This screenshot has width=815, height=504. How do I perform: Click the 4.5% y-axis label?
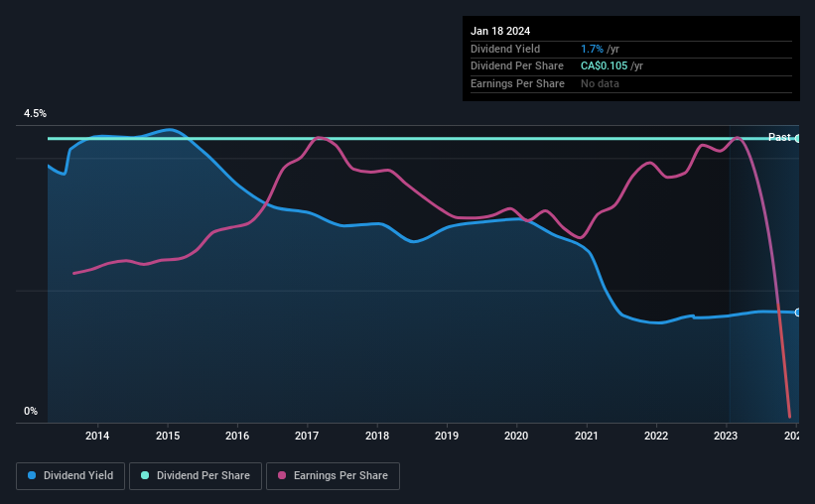(x=35, y=113)
